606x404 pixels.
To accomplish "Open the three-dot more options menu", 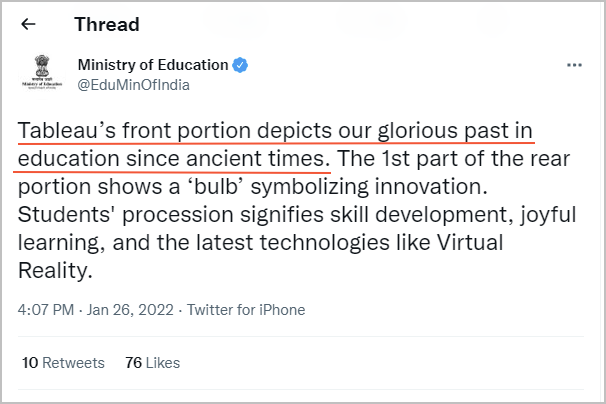I will coord(574,65).
